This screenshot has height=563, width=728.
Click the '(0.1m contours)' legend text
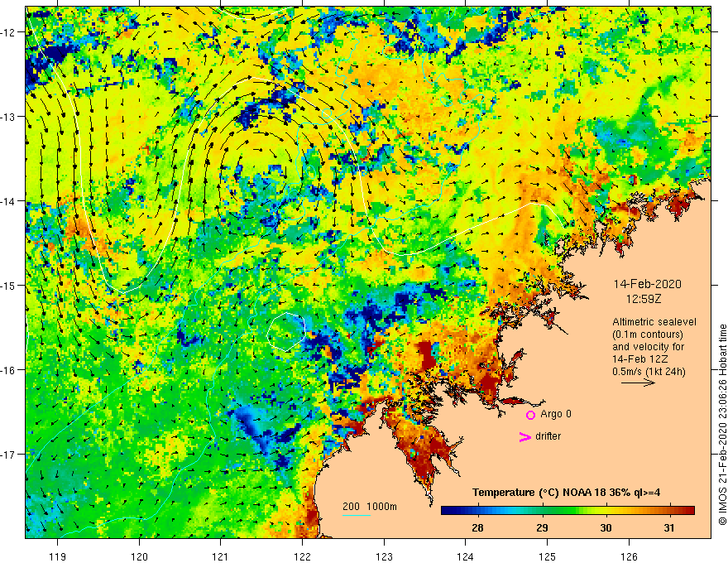pos(648,334)
